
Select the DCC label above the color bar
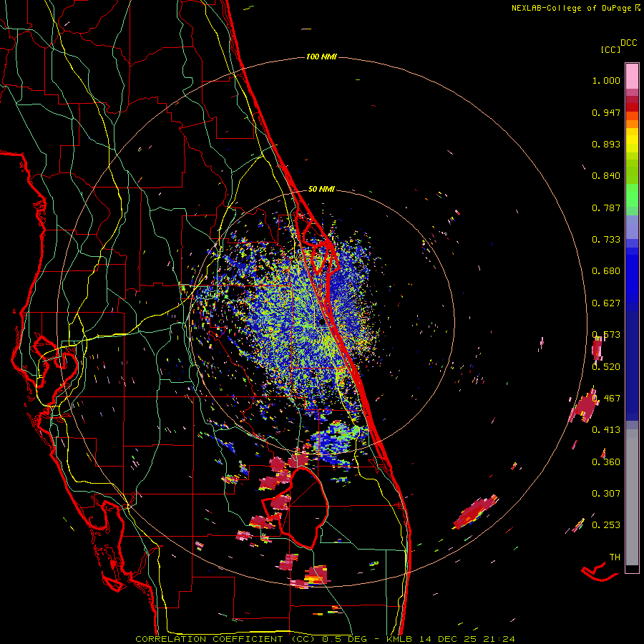(628, 43)
